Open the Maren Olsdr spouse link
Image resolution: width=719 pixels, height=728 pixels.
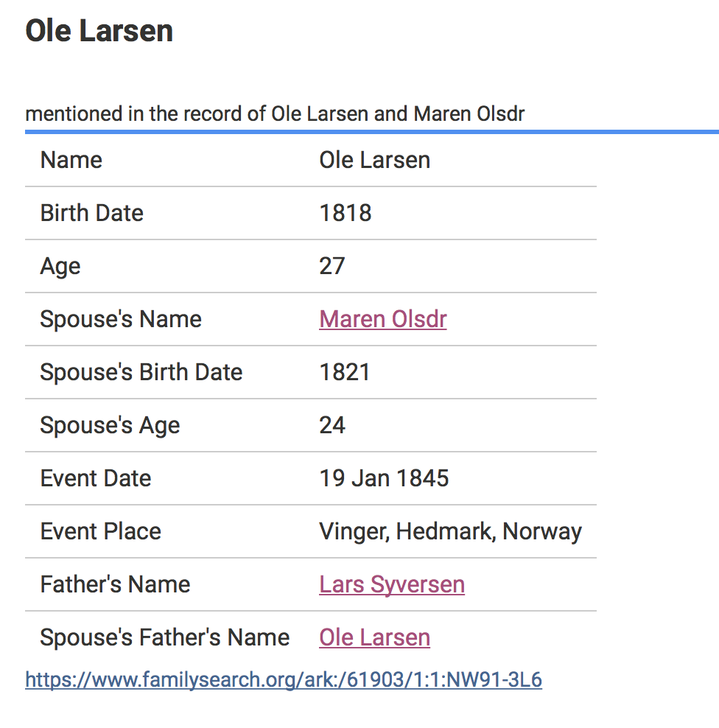click(x=382, y=319)
